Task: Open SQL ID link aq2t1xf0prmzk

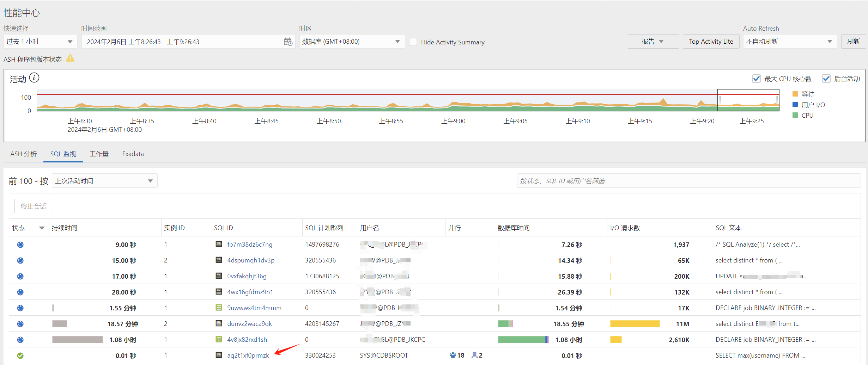Action: (x=248, y=355)
